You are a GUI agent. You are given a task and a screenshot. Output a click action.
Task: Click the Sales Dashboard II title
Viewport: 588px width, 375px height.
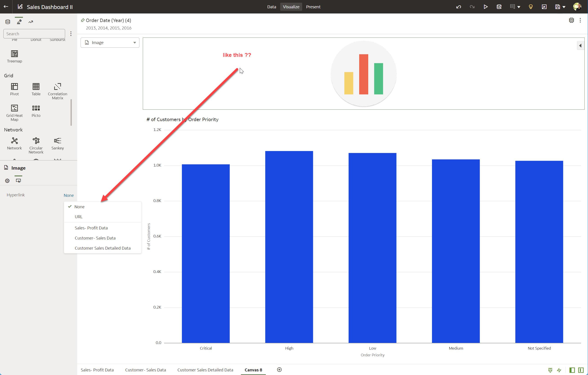[50, 7]
